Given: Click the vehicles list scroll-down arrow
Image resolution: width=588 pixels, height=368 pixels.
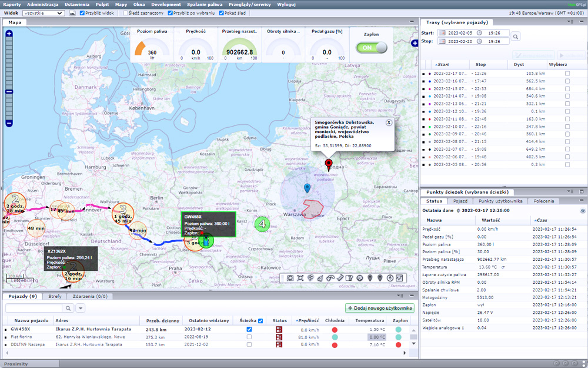Looking at the screenshot, I should coord(413,344).
